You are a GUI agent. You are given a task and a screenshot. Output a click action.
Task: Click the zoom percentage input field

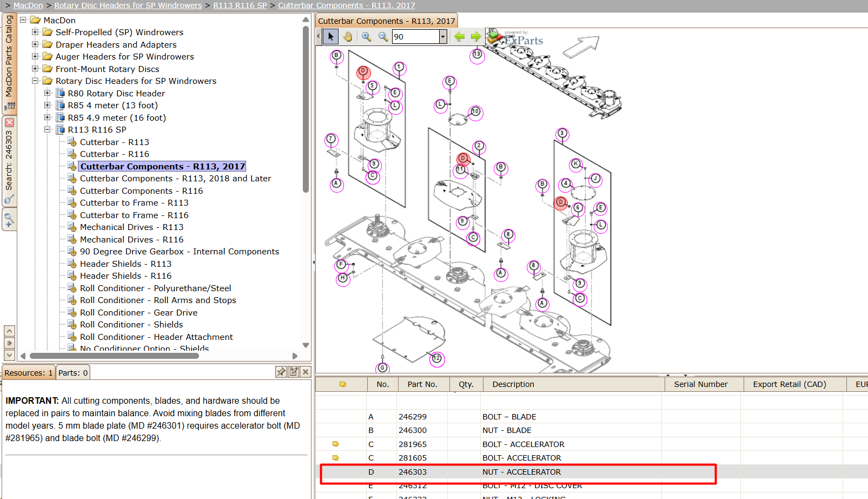(x=415, y=37)
